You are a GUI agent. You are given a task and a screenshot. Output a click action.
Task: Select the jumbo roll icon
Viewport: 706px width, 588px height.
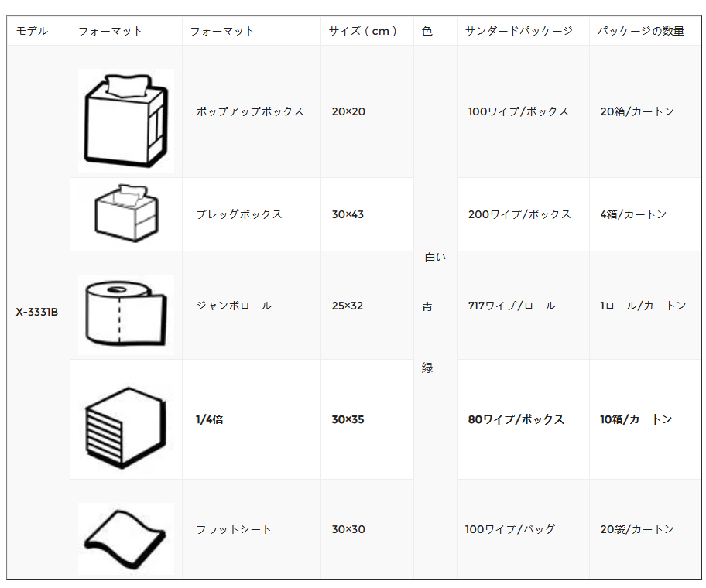126,314
